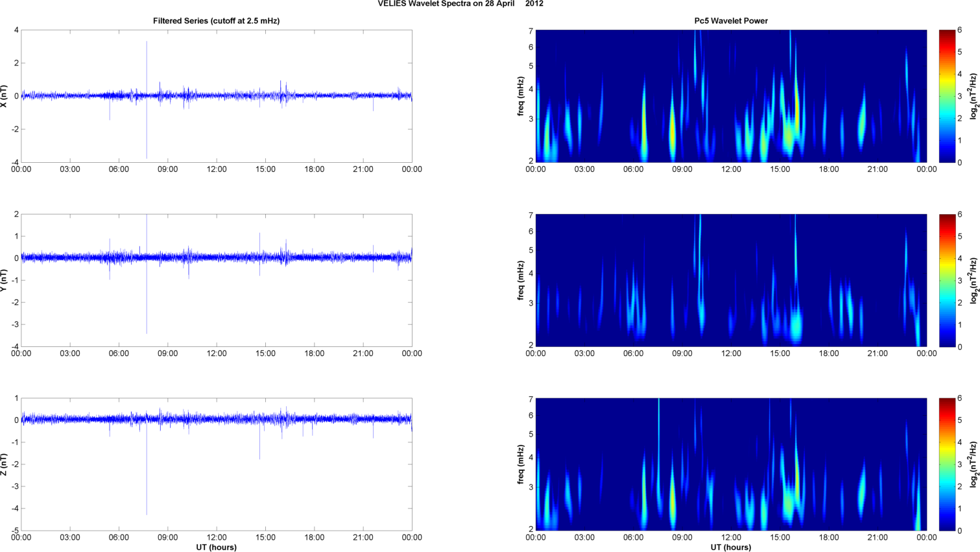
Task: Click the 'X (nT)' axis label
Action: tap(5, 96)
